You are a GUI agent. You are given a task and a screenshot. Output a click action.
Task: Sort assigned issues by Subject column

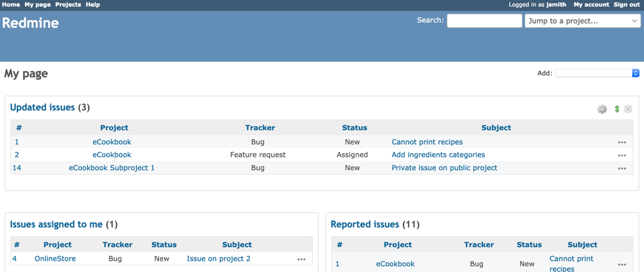pyautogui.click(x=237, y=245)
